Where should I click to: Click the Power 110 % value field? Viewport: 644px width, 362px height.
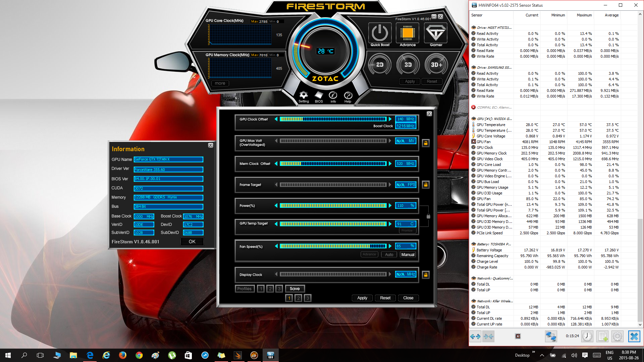[406, 205]
